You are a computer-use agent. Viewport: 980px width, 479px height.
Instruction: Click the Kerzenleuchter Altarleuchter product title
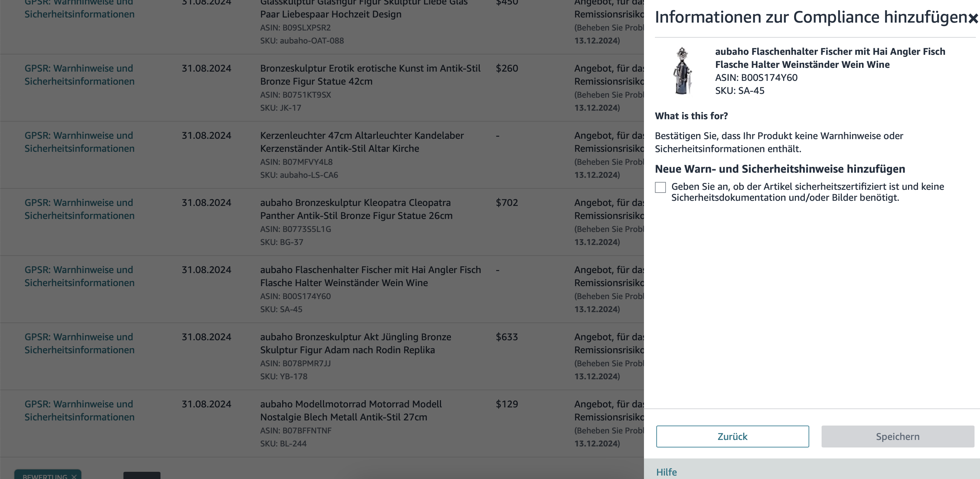pos(362,142)
